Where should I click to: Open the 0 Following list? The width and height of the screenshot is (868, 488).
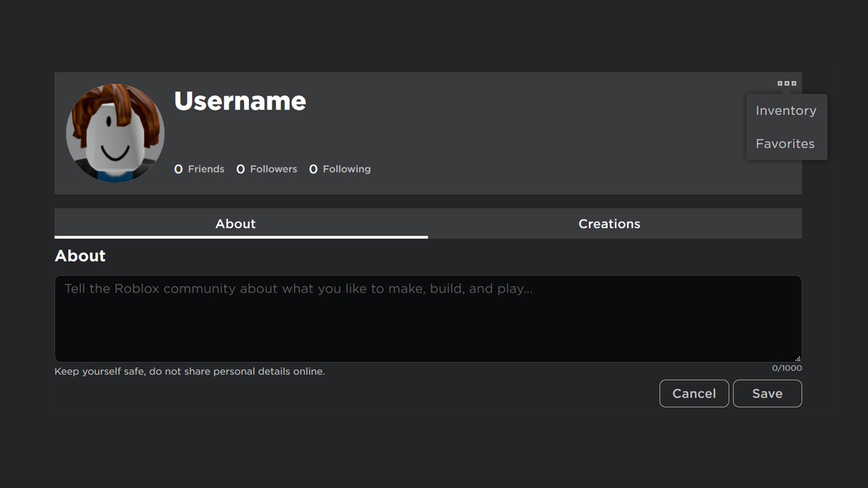(340, 169)
